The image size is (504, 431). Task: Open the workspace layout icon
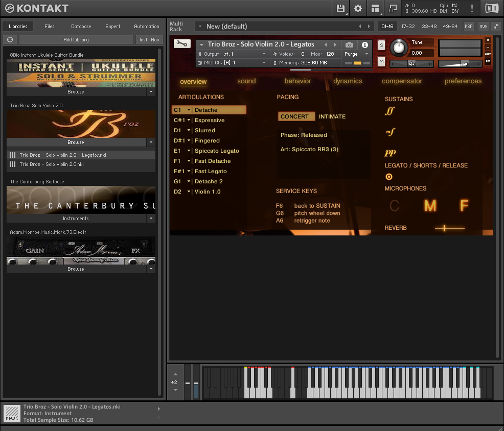(375, 8)
